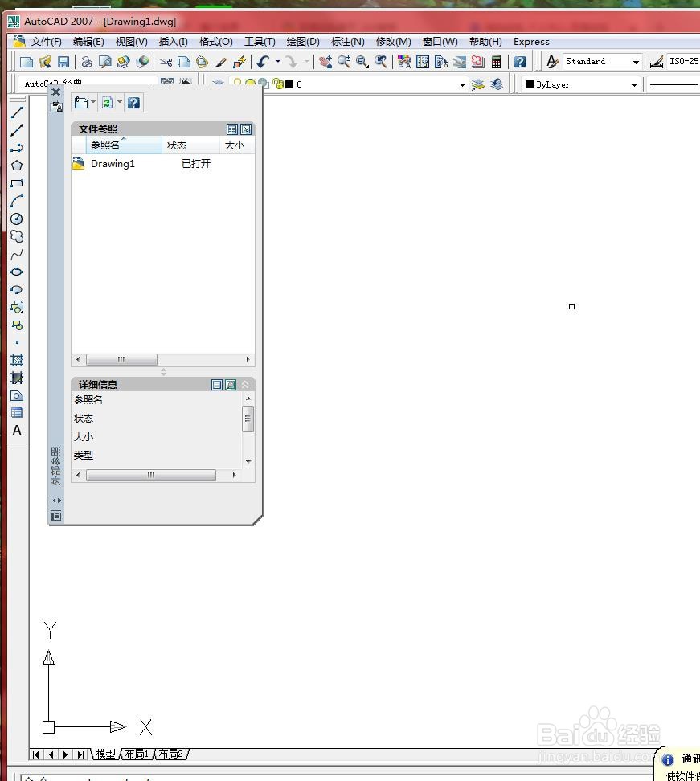
Task: Click file references horizontal scrollbar thumb
Action: click(121, 359)
